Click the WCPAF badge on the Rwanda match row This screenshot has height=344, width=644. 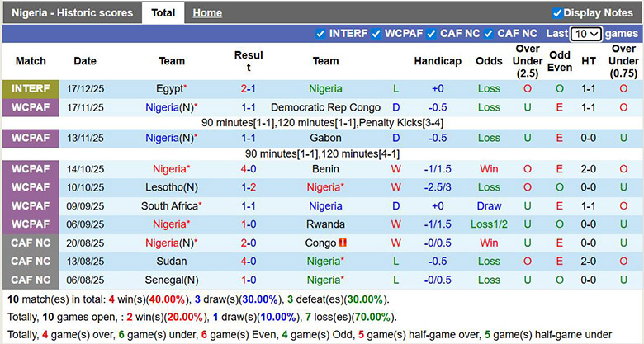click(31, 224)
